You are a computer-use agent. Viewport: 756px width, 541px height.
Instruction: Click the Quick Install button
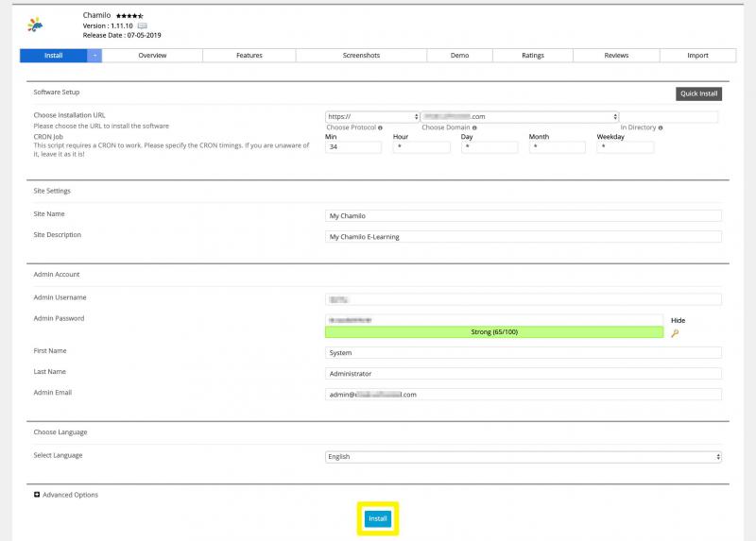(x=699, y=93)
